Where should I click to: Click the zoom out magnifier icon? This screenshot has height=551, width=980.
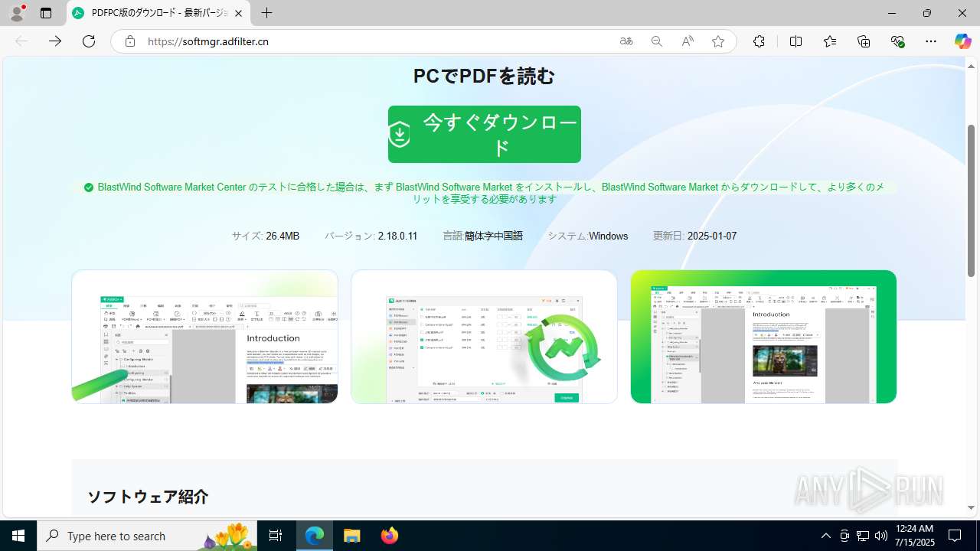coord(657,41)
